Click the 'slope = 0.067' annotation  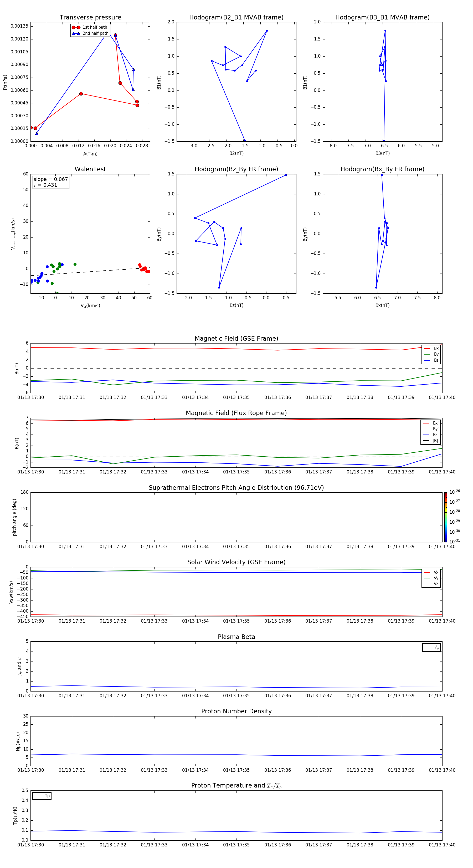point(50,179)
